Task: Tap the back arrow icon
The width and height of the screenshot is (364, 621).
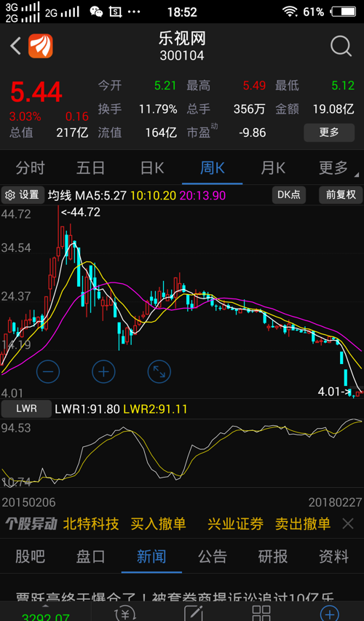Action: 15,47
